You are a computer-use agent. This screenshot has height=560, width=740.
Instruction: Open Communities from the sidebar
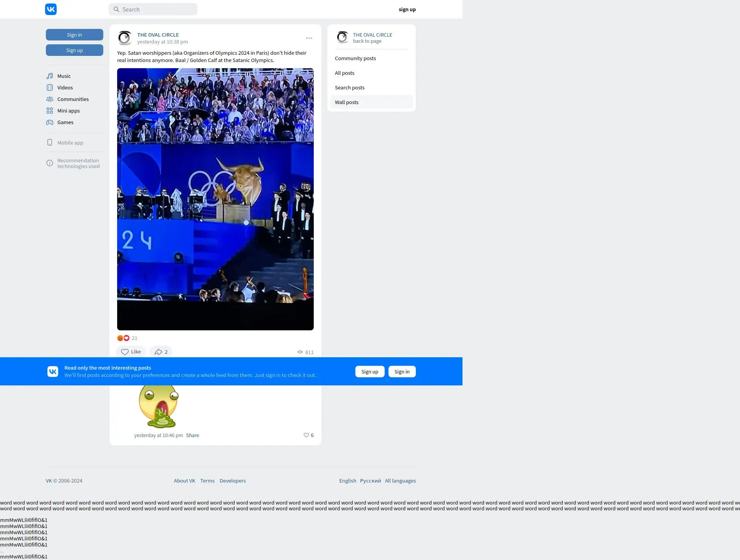click(x=73, y=99)
